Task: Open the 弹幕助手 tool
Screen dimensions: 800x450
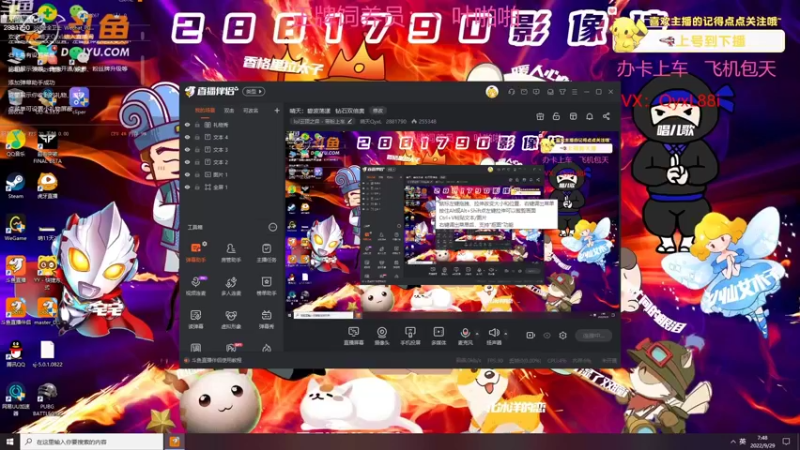Action: tap(195, 253)
